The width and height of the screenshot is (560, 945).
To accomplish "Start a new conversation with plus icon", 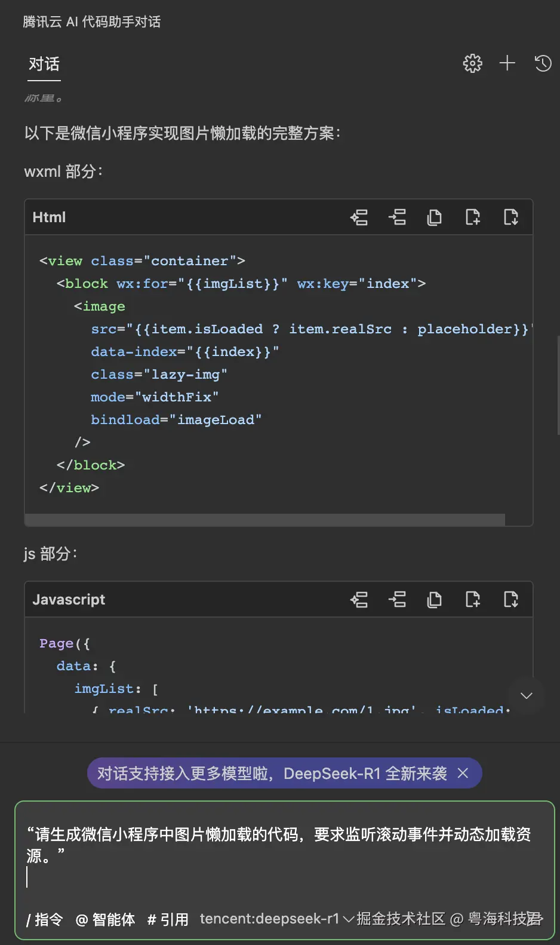I will (x=507, y=63).
